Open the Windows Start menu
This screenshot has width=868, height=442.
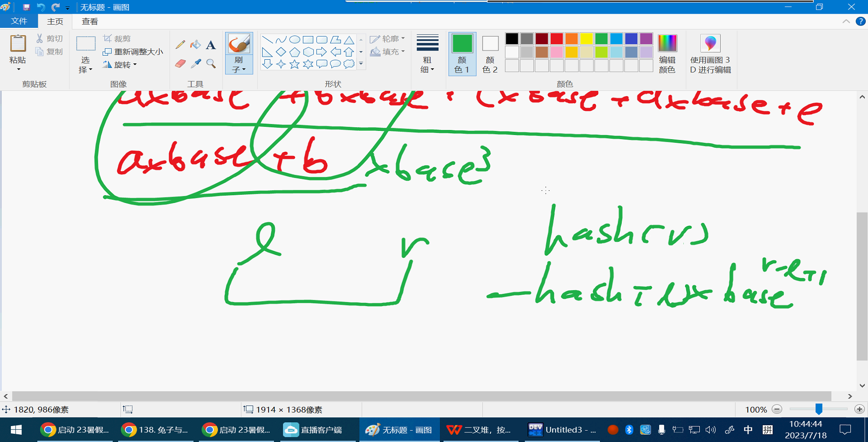click(16, 430)
